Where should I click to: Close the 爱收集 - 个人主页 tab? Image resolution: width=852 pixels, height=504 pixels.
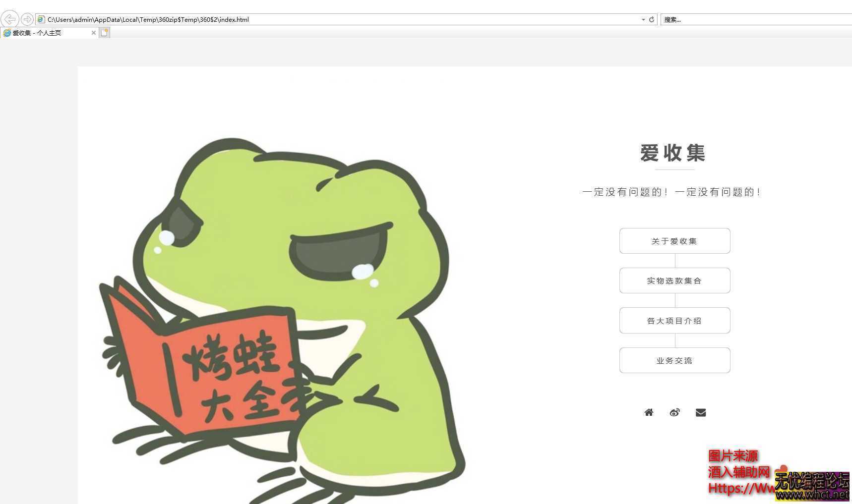(x=93, y=33)
